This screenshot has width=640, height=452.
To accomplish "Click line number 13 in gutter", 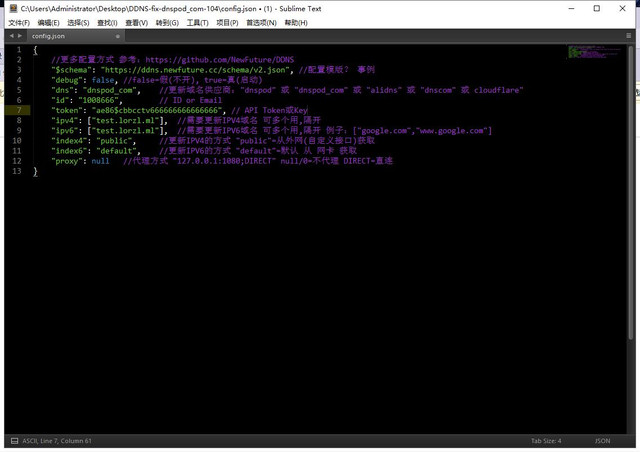I will [x=17, y=171].
